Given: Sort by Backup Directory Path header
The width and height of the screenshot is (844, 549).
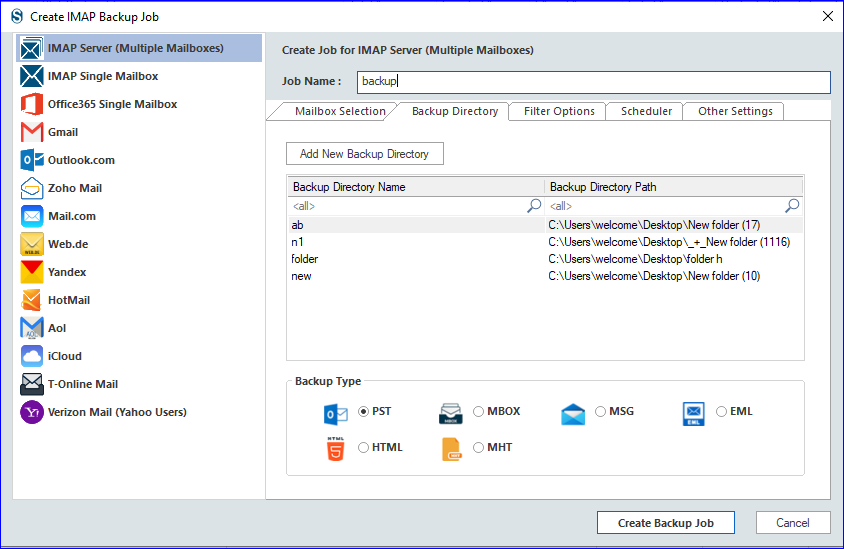Looking at the screenshot, I should tap(673, 187).
